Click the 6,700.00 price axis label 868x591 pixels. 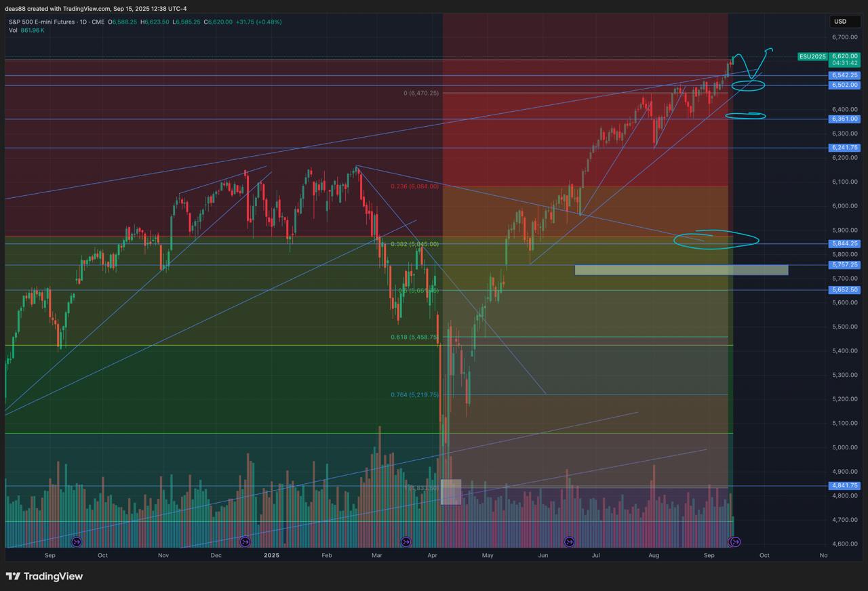[845, 37]
